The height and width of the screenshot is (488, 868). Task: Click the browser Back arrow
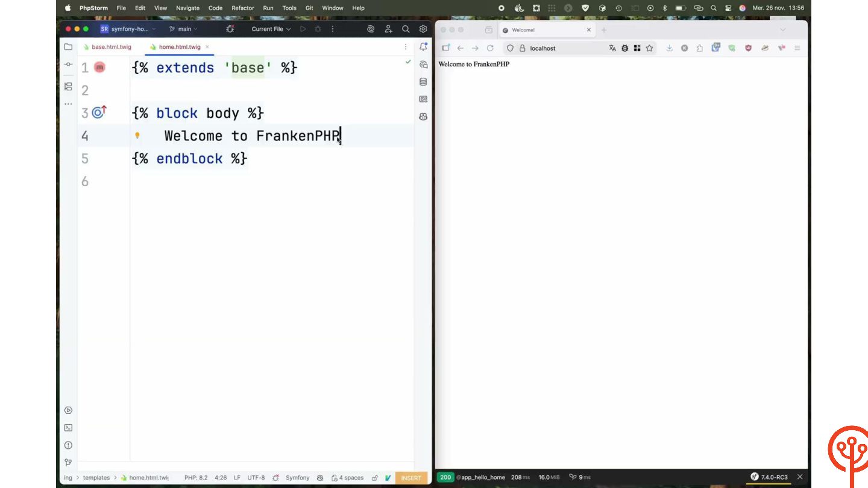point(461,48)
